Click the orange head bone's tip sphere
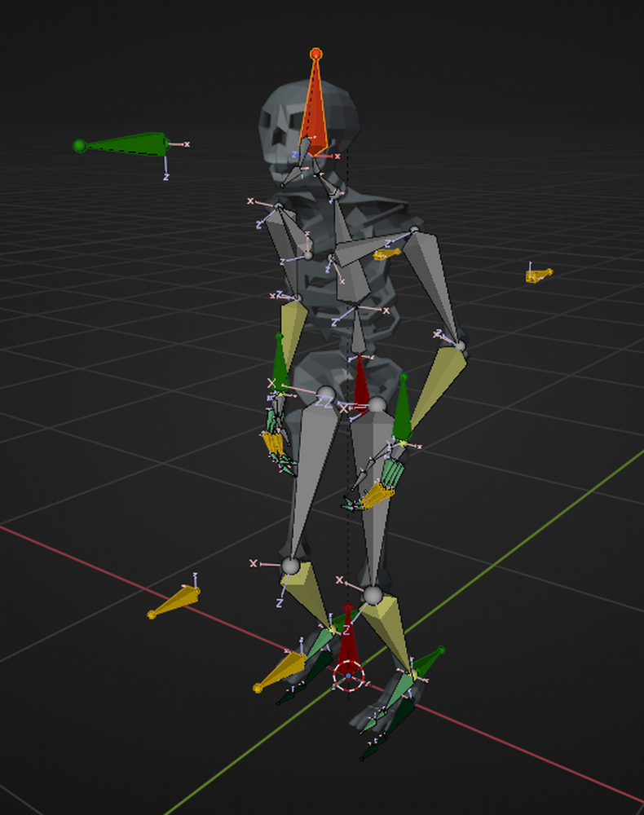Viewport: 644px width, 815px height. click(316, 54)
